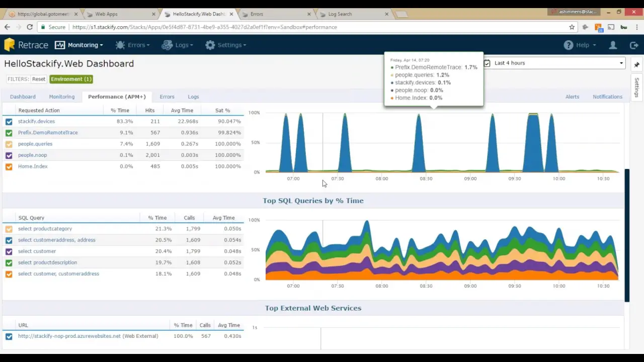Uncheck Prefix.DemoRemoteTrace checkbox
Image resolution: width=644 pixels, height=362 pixels.
9,133
